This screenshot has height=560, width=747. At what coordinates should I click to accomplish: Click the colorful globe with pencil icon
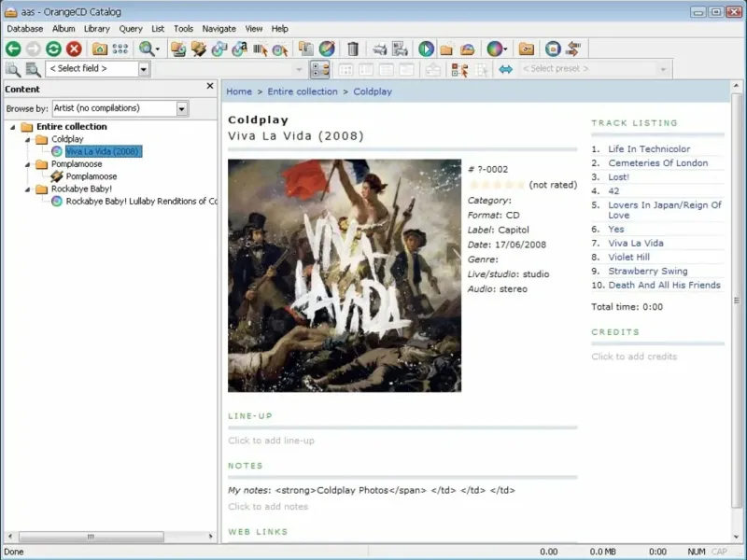327,49
